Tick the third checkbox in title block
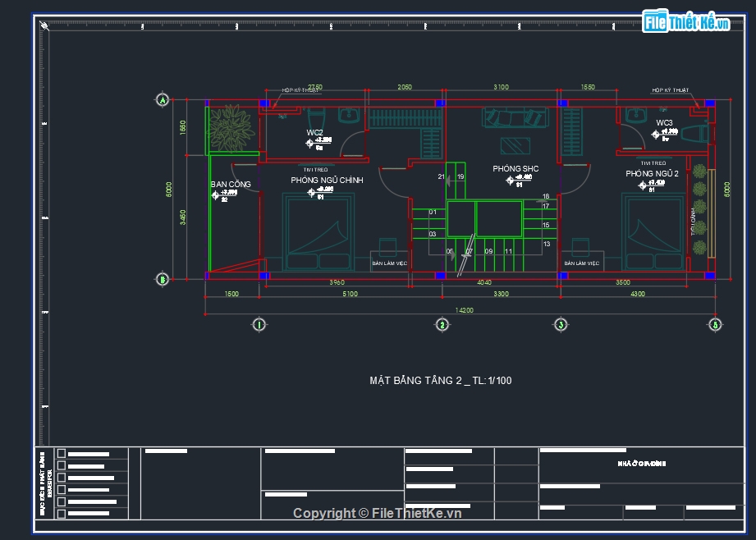756x540 pixels. point(61,478)
